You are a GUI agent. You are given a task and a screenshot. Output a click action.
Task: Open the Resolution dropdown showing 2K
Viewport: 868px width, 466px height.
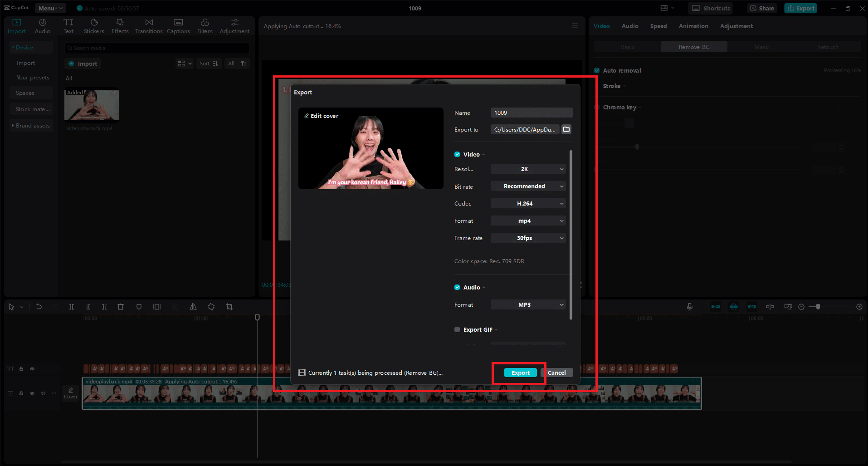(x=528, y=169)
